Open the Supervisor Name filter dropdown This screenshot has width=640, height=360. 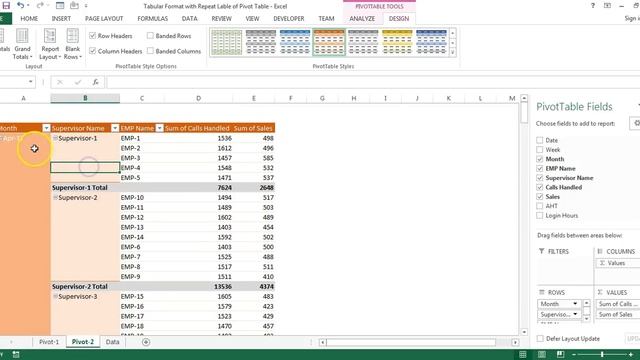pos(115,128)
